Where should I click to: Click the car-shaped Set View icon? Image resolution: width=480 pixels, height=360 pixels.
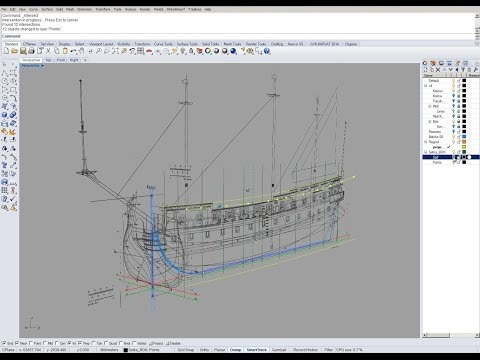150,51
